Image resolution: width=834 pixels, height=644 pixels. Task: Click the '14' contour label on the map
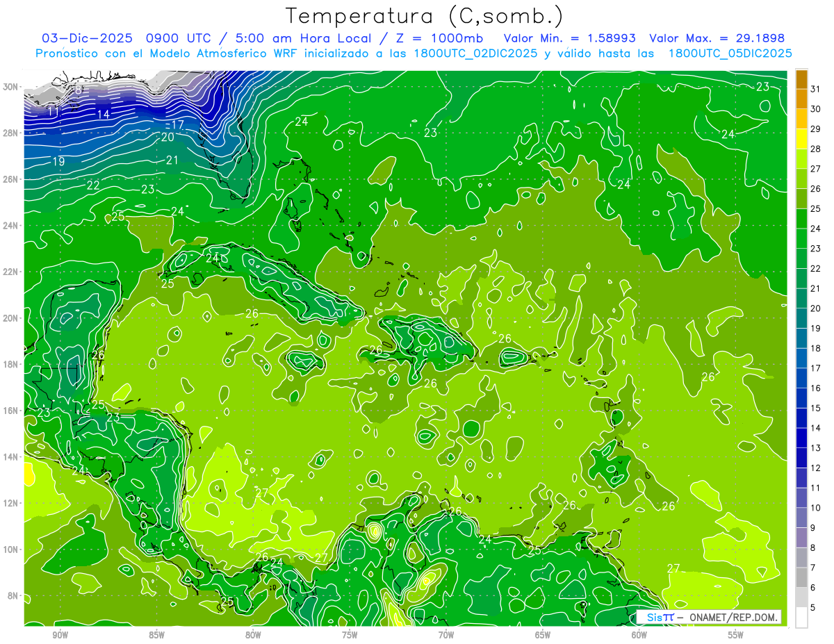(x=104, y=115)
